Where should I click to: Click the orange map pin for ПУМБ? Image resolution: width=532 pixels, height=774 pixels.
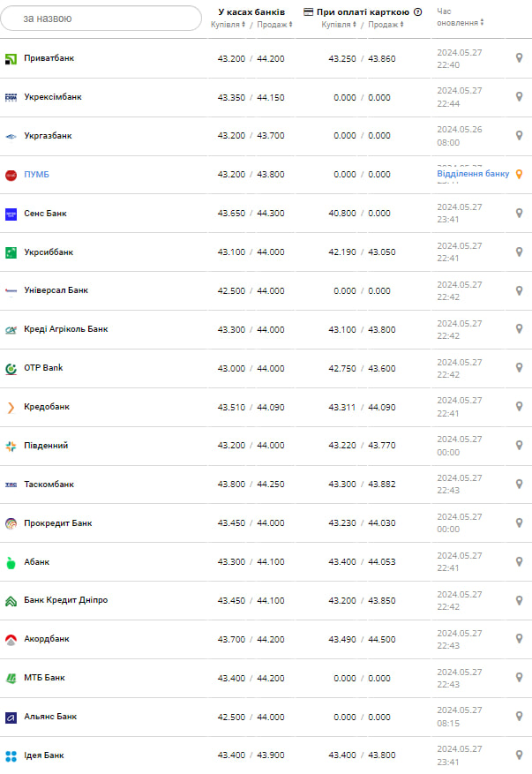[x=519, y=174]
